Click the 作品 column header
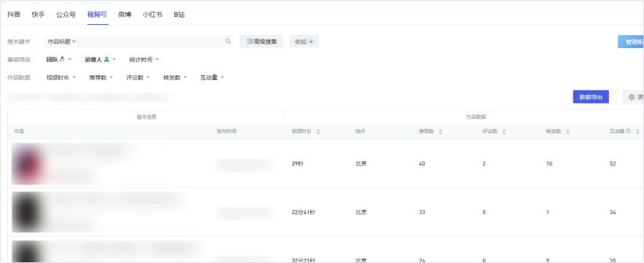 coord(19,131)
